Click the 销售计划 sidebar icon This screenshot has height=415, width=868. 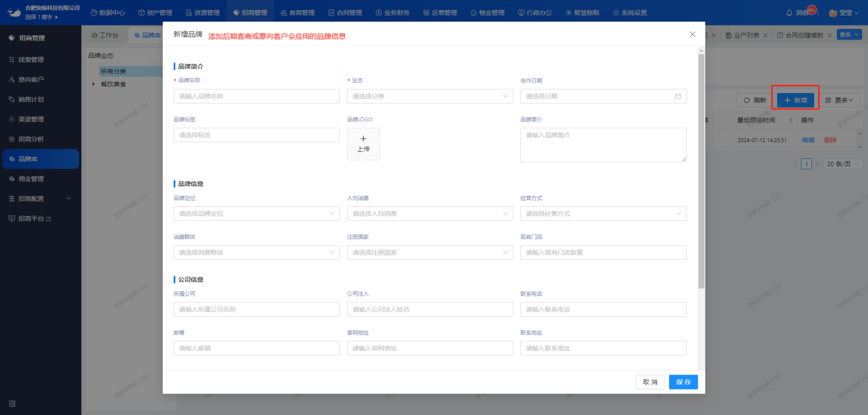12,99
